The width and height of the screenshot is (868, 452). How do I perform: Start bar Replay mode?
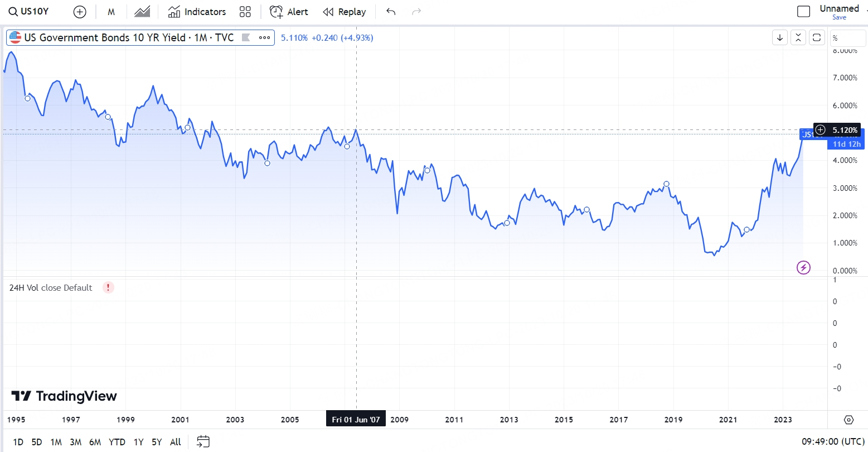[345, 12]
